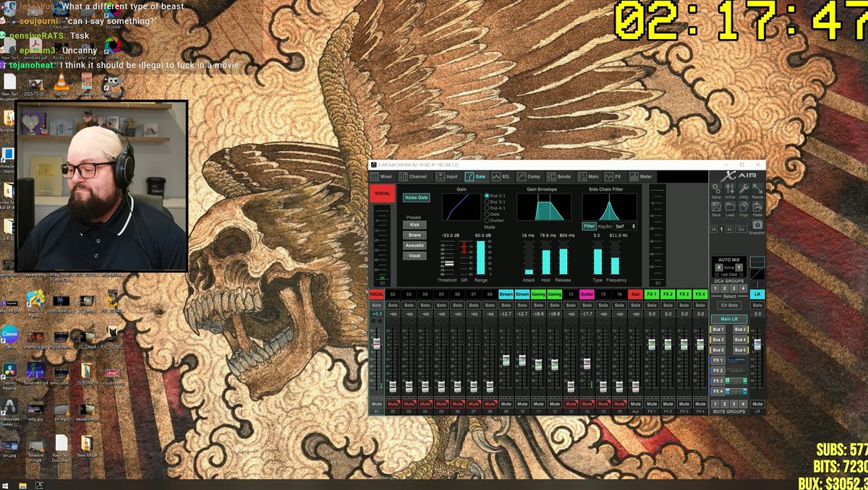This screenshot has width=868, height=490.
Task: Click X AIR Edit taskbar icon
Action: click(39, 485)
